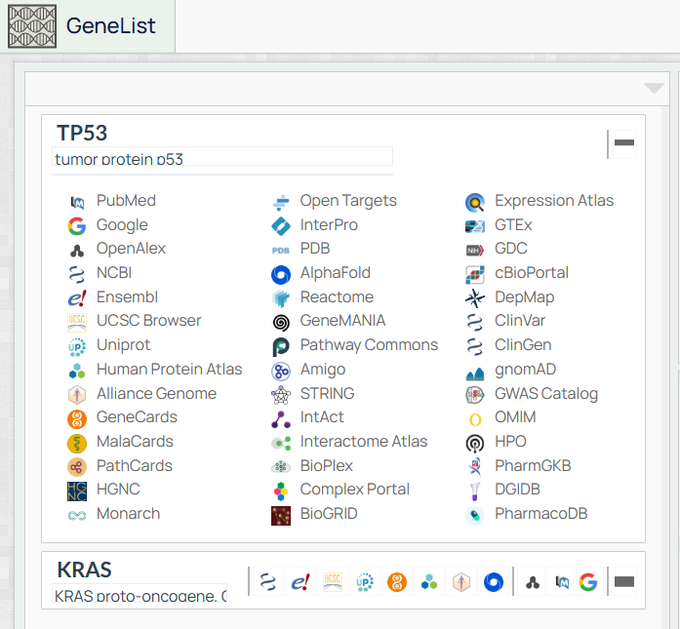
Task: Open the Uniprot icon in TP53 list
Action: coord(77,347)
